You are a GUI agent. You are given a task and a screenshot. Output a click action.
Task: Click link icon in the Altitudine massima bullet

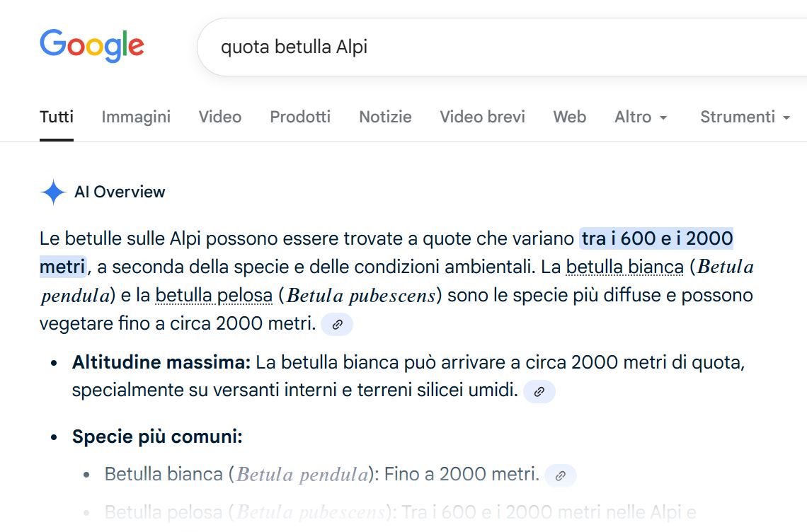click(x=539, y=391)
